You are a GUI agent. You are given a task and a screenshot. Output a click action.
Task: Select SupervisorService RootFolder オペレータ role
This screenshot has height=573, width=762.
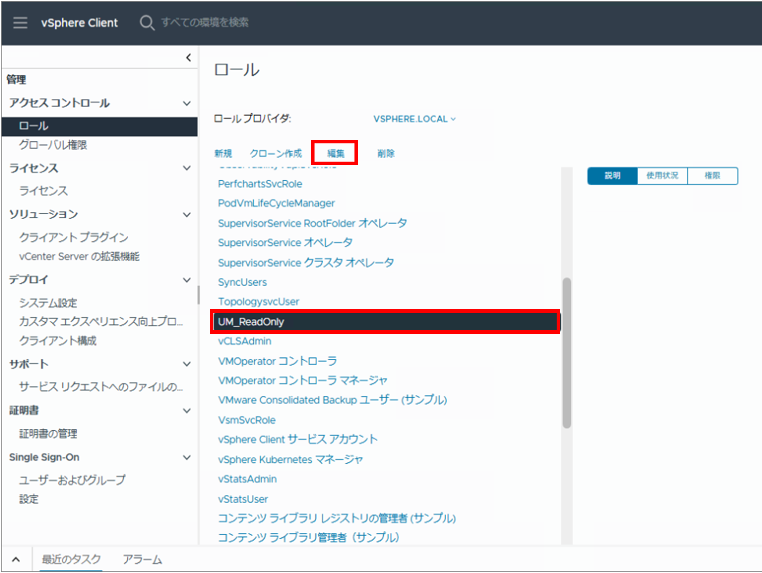point(312,223)
